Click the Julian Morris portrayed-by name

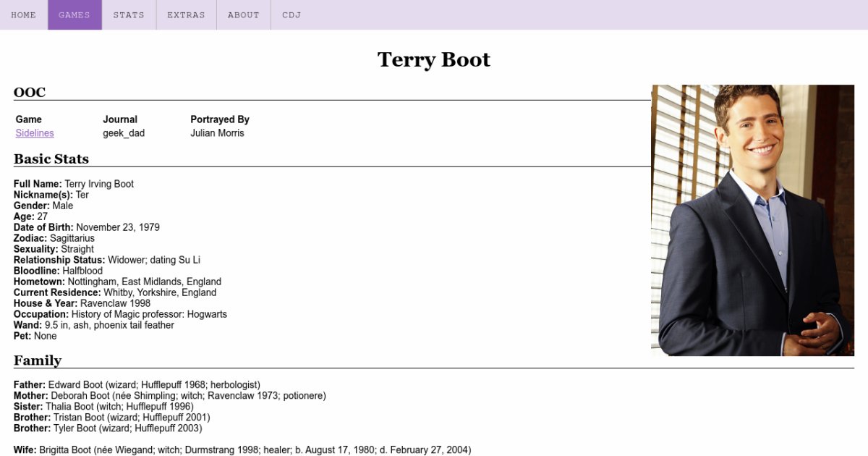pyautogui.click(x=217, y=133)
